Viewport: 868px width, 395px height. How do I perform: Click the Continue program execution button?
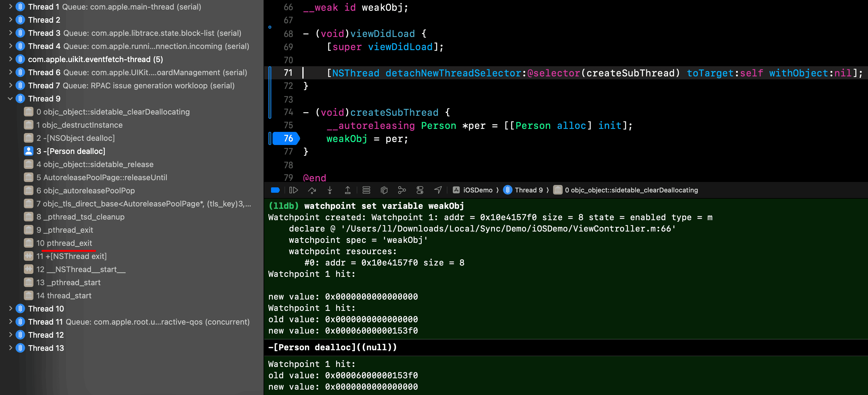(293, 190)
